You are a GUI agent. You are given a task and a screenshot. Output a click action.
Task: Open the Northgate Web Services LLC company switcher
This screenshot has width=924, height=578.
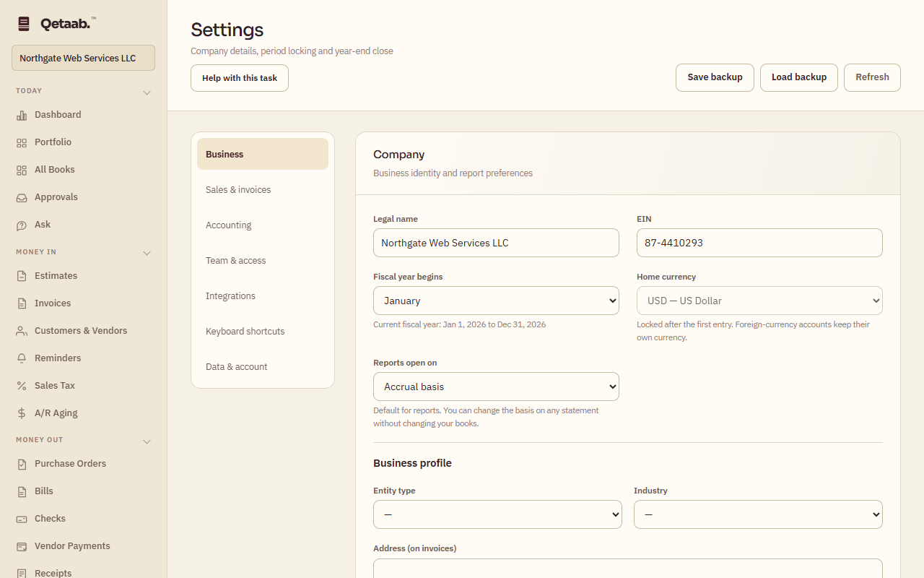click(x=83, y=58)
